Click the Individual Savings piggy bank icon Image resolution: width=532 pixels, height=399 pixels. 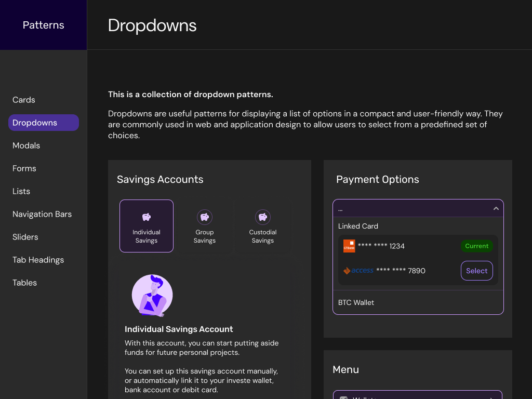click(x=147, y=217)
